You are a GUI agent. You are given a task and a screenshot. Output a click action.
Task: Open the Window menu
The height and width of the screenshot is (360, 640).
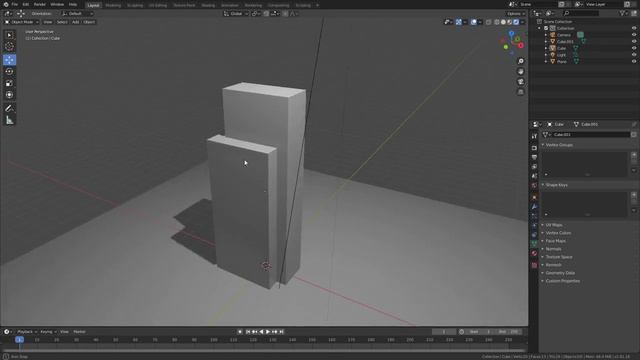57,4
